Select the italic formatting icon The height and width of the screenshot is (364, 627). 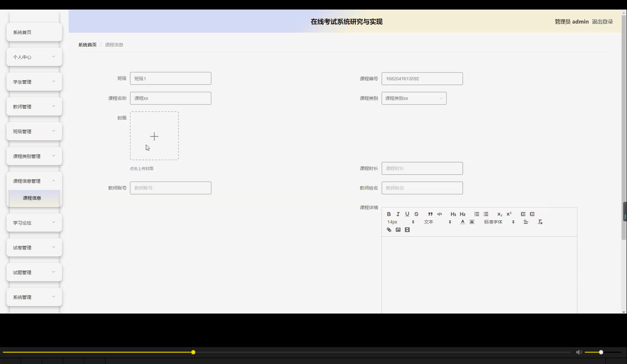point(397,214)
